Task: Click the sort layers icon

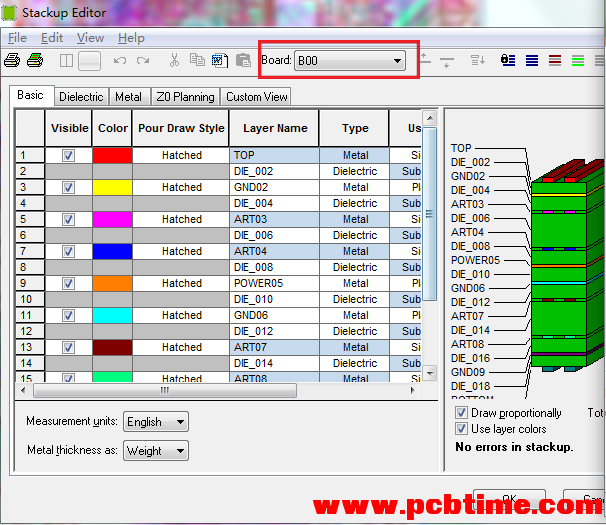Action: [x=478, y=60]
